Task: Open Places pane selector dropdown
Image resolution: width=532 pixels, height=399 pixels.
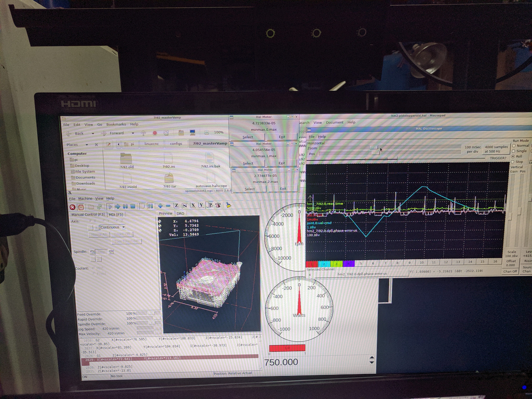Action: pos(87,145)
